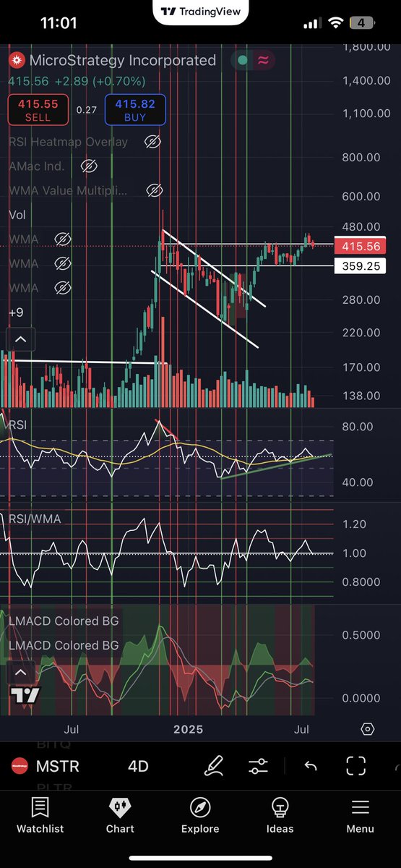Tap the horizontal line price label 359.25
This screenshot has height=868, width=401.
click(359, 266)
